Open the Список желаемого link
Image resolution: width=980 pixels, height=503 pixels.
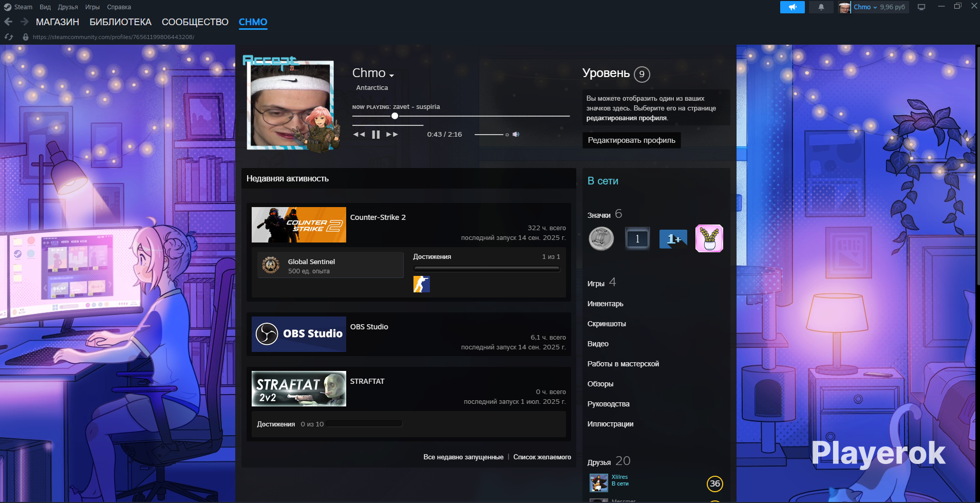click(x=542, y=457)
